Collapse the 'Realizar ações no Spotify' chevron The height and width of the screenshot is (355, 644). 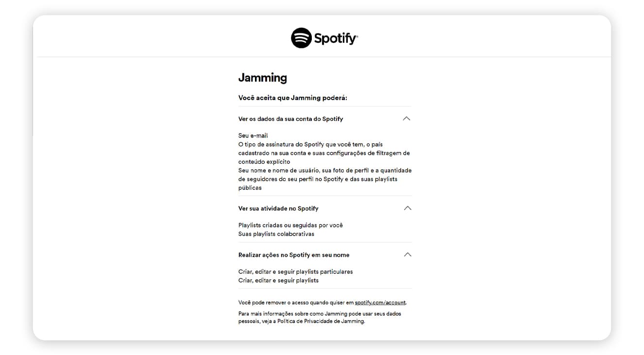pos(407,254)
